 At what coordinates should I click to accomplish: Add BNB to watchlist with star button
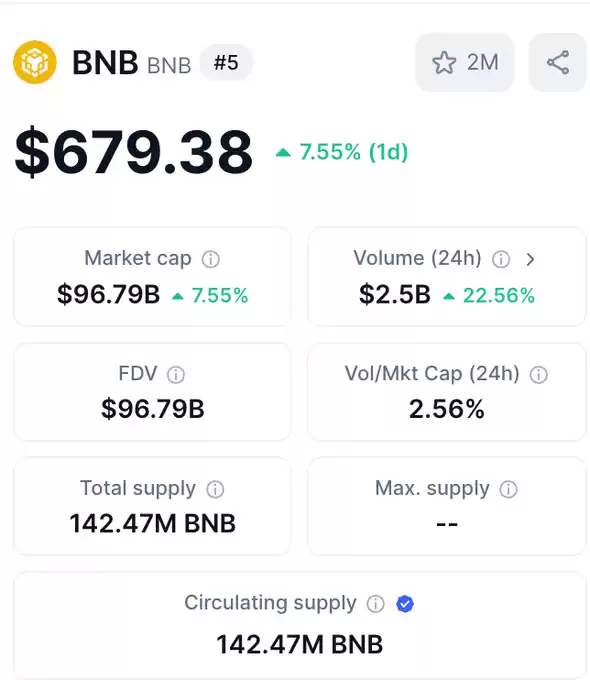tap(465, 62)
